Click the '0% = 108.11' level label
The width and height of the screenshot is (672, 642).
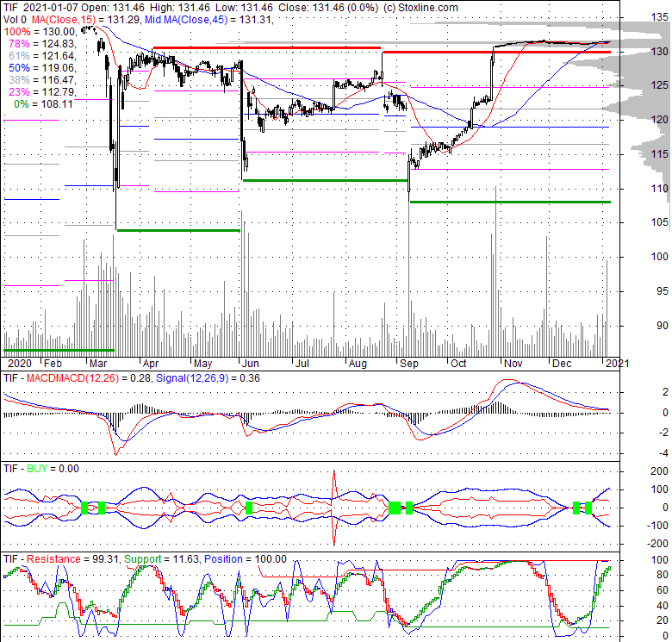click(43, 103)
